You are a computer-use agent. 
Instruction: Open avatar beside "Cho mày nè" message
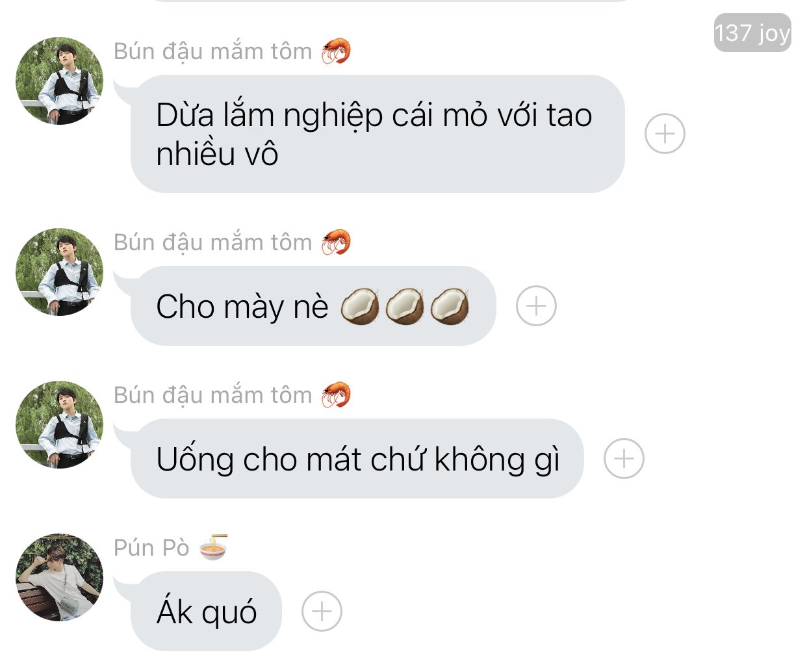point(59,272)
